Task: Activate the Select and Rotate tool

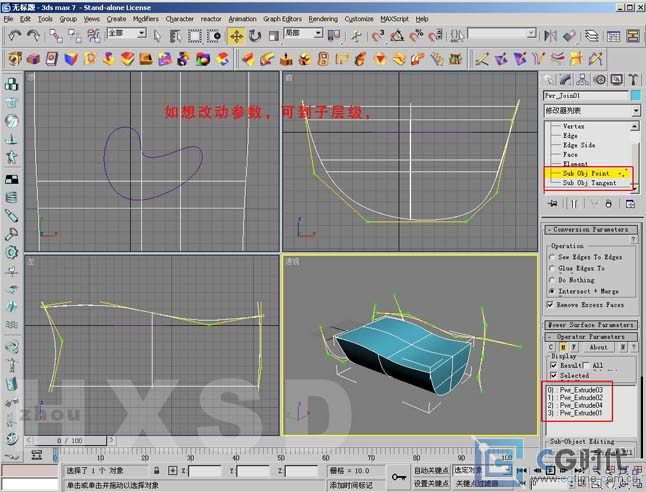Action: point(255,36)
